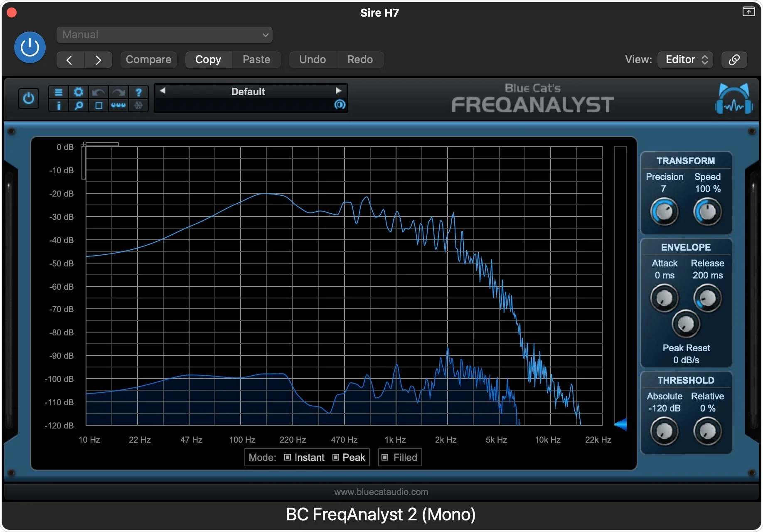Screen dimensions: 763x532
Task: Open help question mark icon
Action: pos(138,92)
